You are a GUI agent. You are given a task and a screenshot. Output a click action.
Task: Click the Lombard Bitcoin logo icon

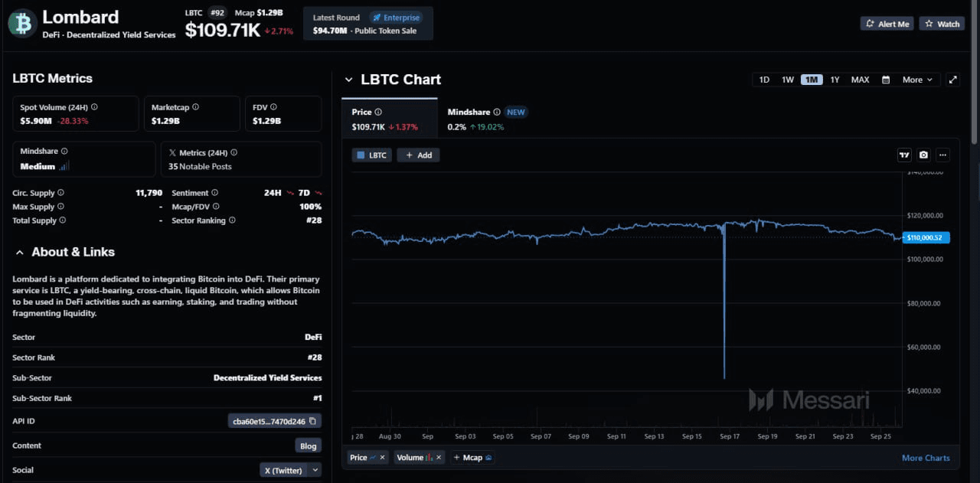tap(22, 23)
